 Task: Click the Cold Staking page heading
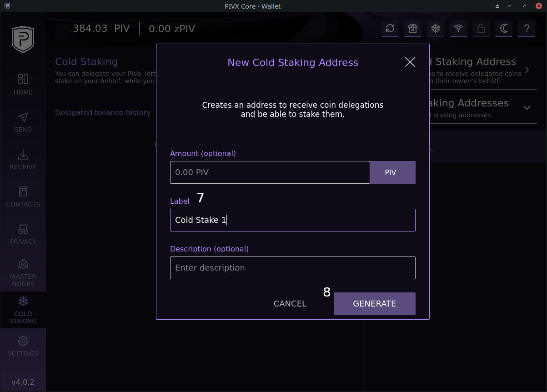[86, 61]
